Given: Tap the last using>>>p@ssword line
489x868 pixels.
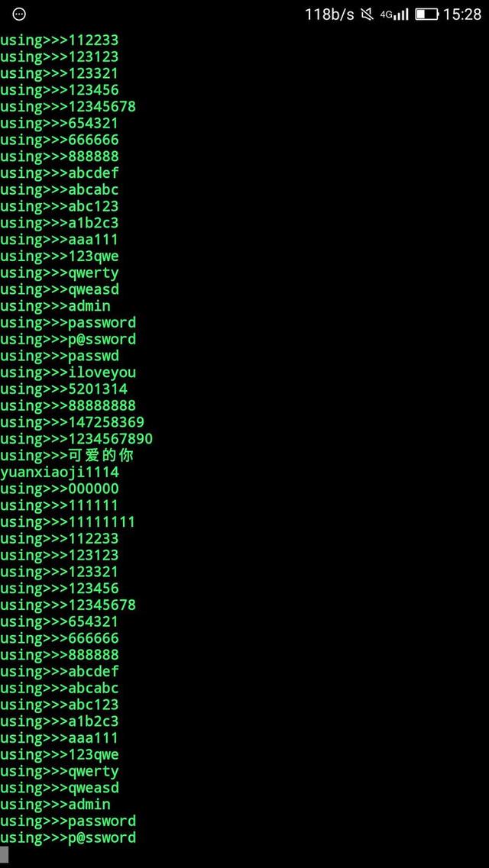Looking at the screenshot, I should click(x=67, y=837).
